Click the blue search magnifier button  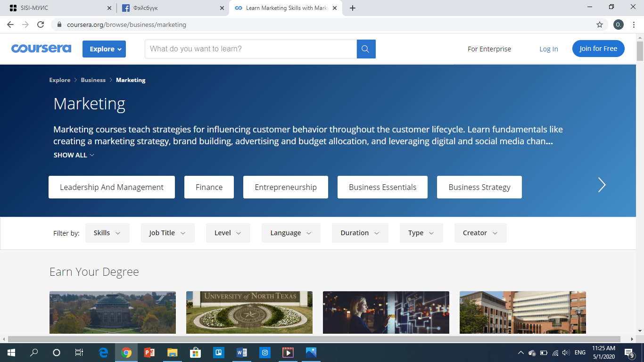366,49
